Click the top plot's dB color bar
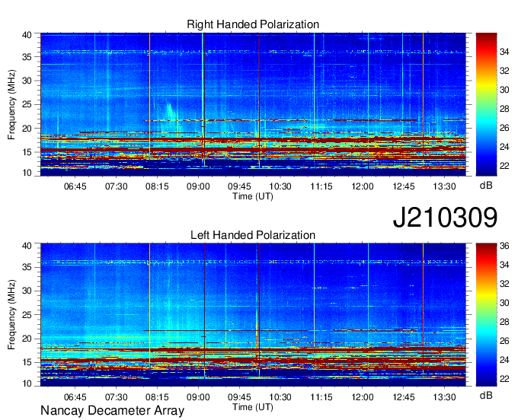The image size is (518, 420). (x=486, y=104)
